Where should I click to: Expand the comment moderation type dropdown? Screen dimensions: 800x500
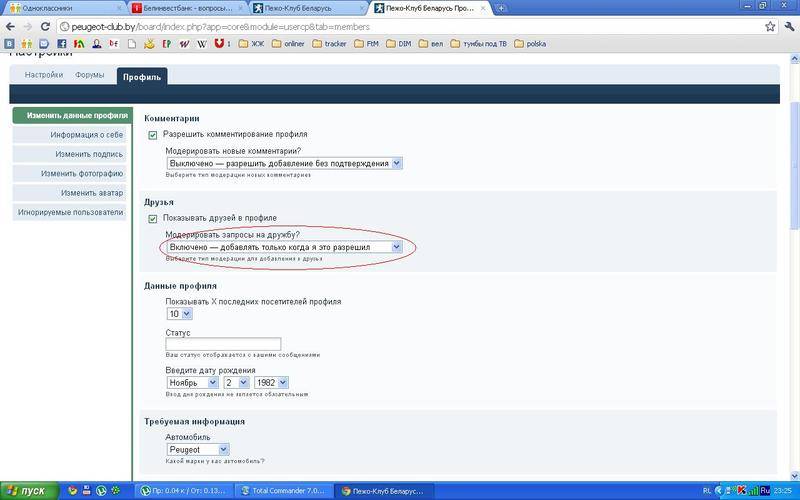[284, 163]
